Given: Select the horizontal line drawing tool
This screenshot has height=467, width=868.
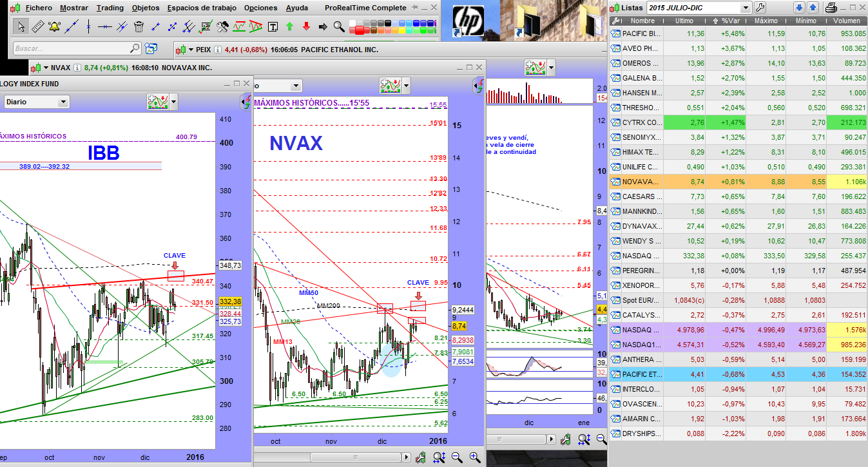Looking at the screenshot, I should pyautogui.click(x=105, y=26).
